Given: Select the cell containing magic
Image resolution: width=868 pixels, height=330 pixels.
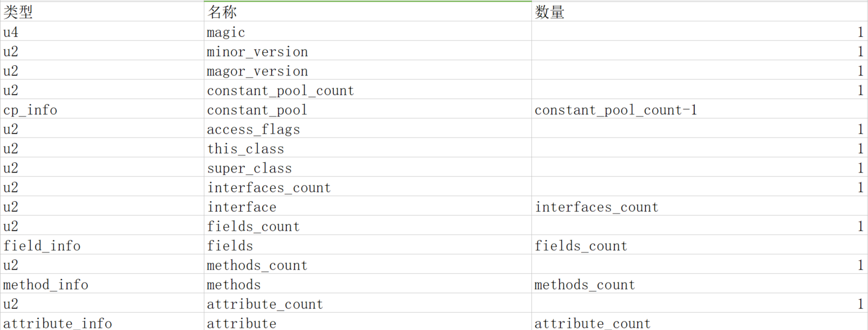Looking at the screenshot, I should (226, 32).
